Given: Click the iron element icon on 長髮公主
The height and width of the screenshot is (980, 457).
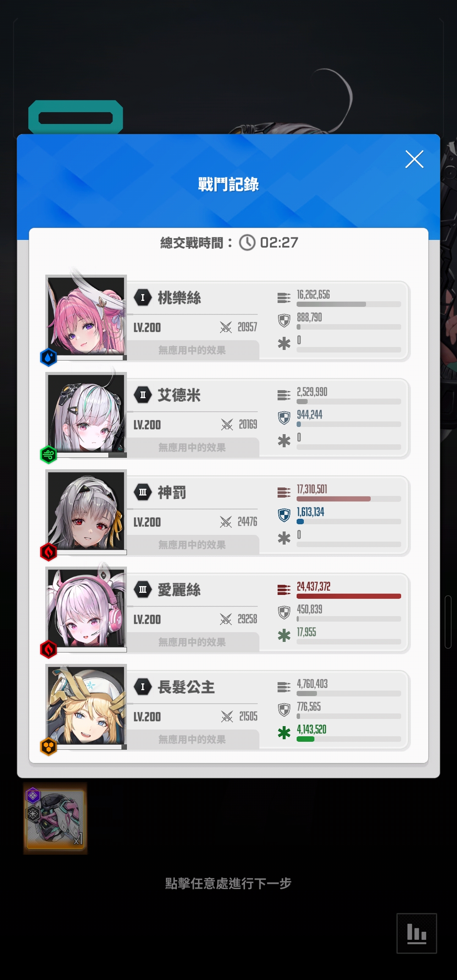Looking at the screenshot, I should pos(48,746).
